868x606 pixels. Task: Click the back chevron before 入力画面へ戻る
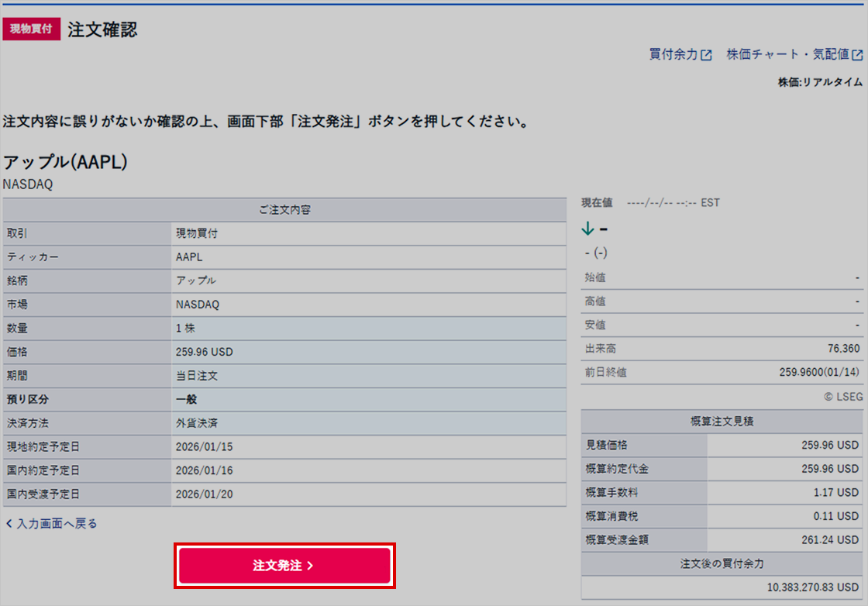click(x=9, y=524)
